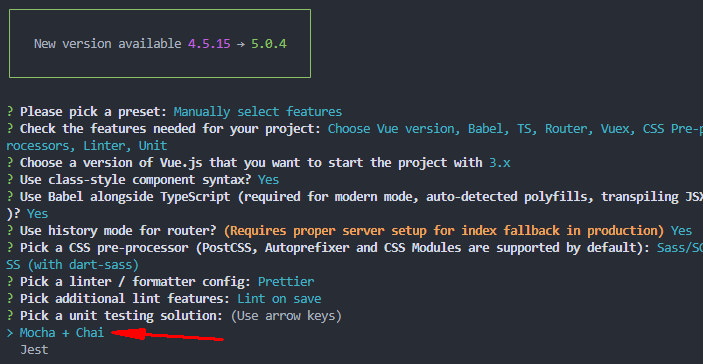
Task: Click the Use arrow keys hint
Action: click(x=286, y=316)
